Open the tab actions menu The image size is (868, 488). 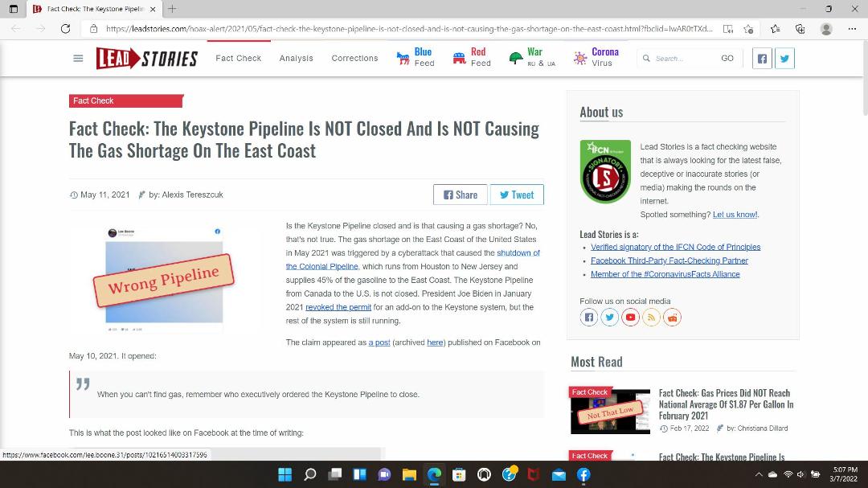coord(14,9)
